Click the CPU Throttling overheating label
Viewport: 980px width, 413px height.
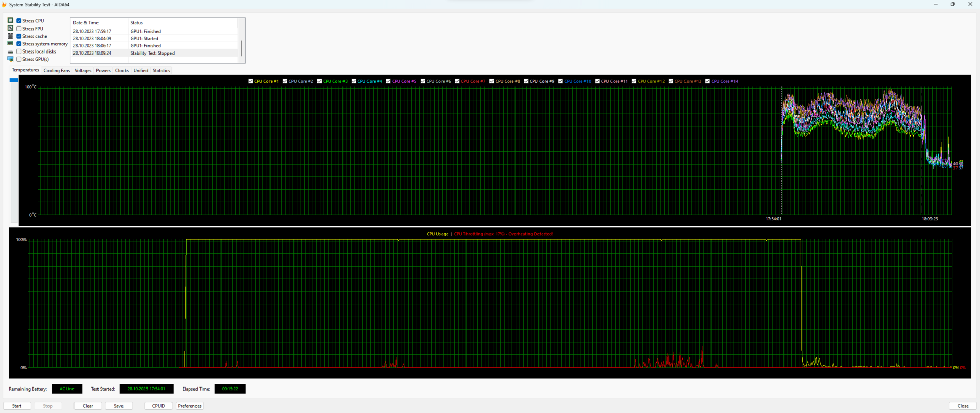(503, 234)
